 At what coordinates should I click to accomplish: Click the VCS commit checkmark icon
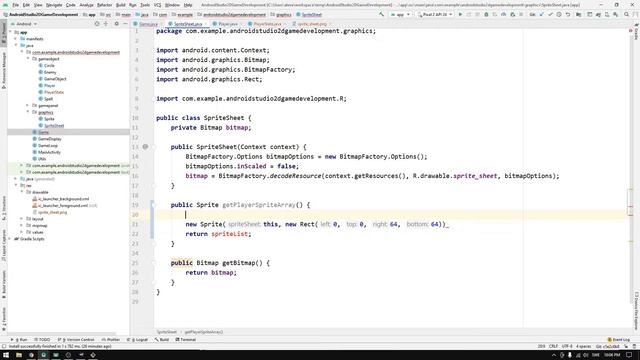tap(551, 15)
